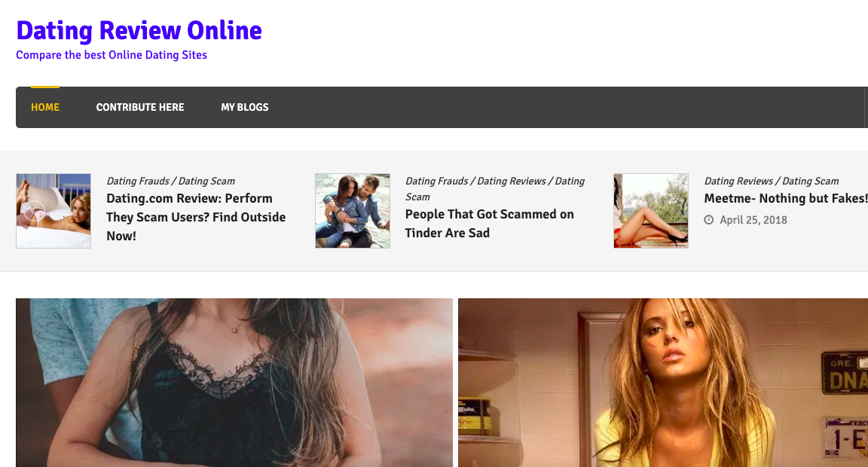Viewport: 868px width, 467px height.
Task: Go to the My Blogs page
Action: coord(245,108)
